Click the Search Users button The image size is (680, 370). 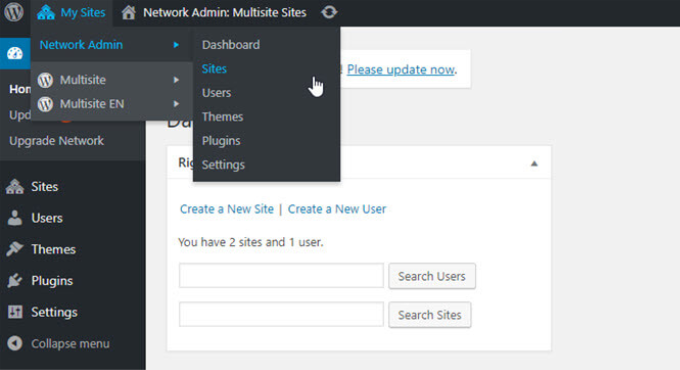(432, 276)
